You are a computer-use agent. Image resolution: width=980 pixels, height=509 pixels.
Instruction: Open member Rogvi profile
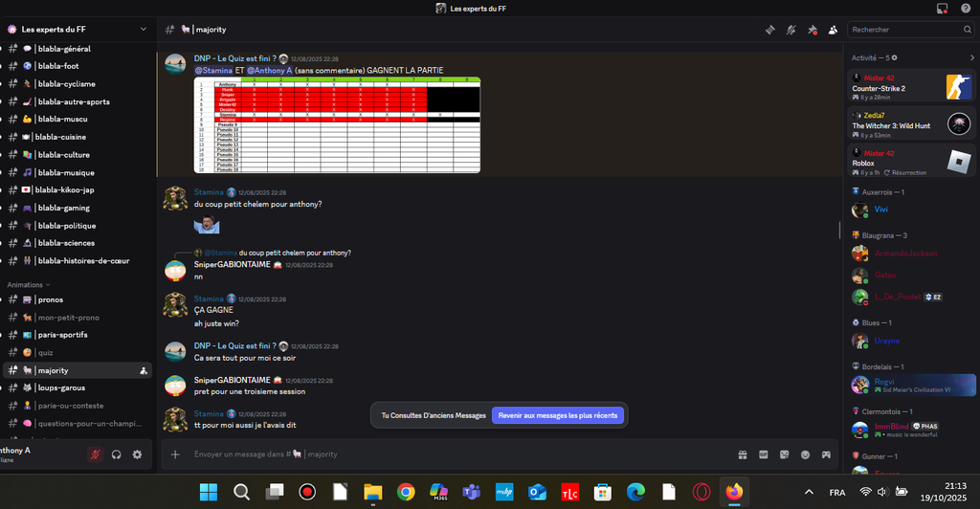911,385
